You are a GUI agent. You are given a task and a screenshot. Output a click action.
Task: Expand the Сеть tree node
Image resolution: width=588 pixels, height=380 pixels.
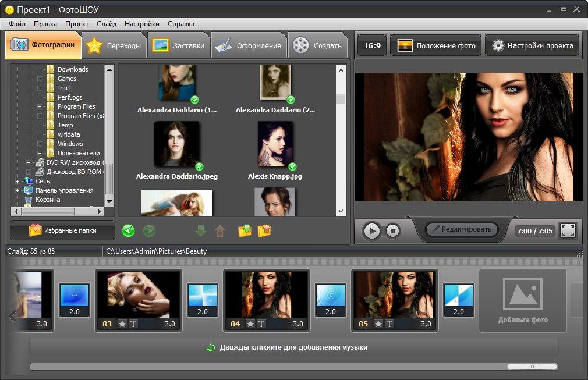click(x=18, y=181)
